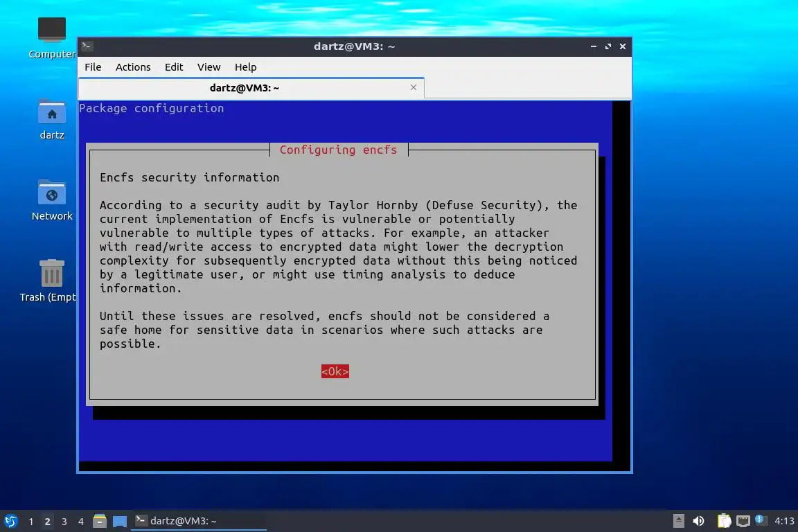Close the dartz@VM3 terminal tab

tap(414, 87)
